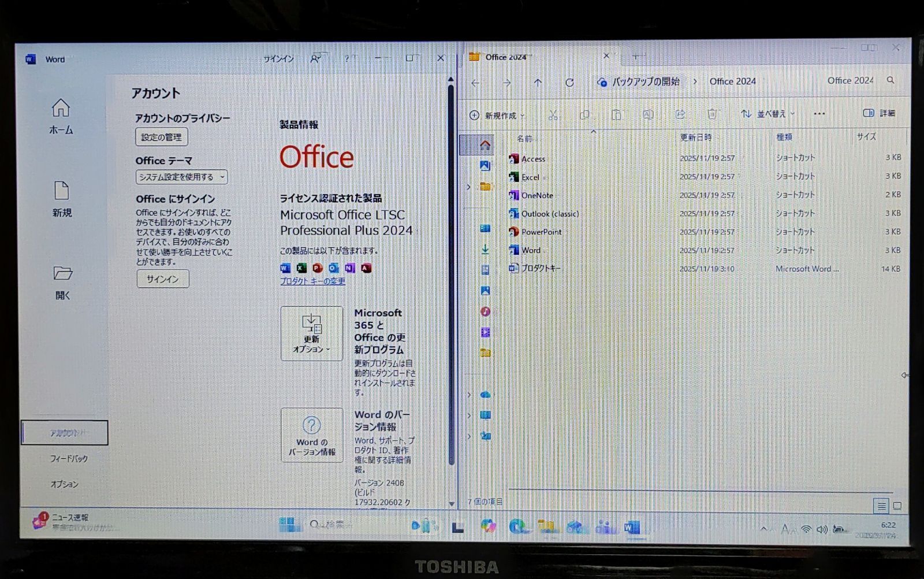Add a new tab in File Explorer
924x579 pixels.
(x=635, y=56)
